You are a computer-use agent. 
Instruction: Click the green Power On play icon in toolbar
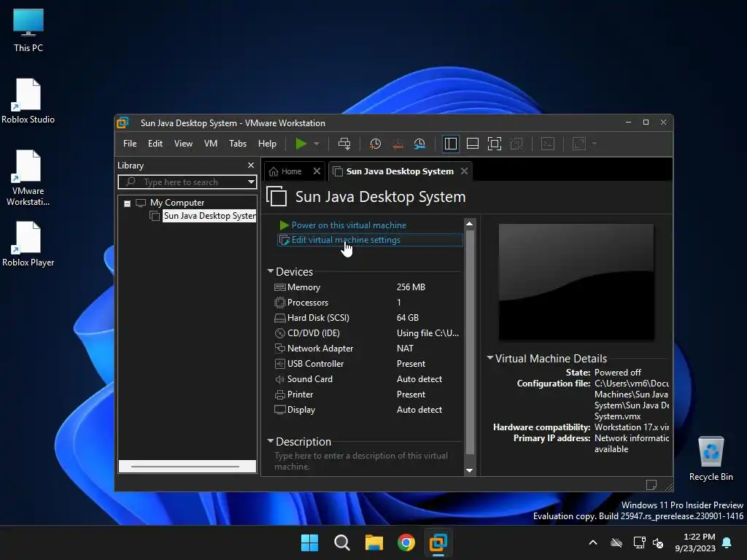[x=301, y=144]
